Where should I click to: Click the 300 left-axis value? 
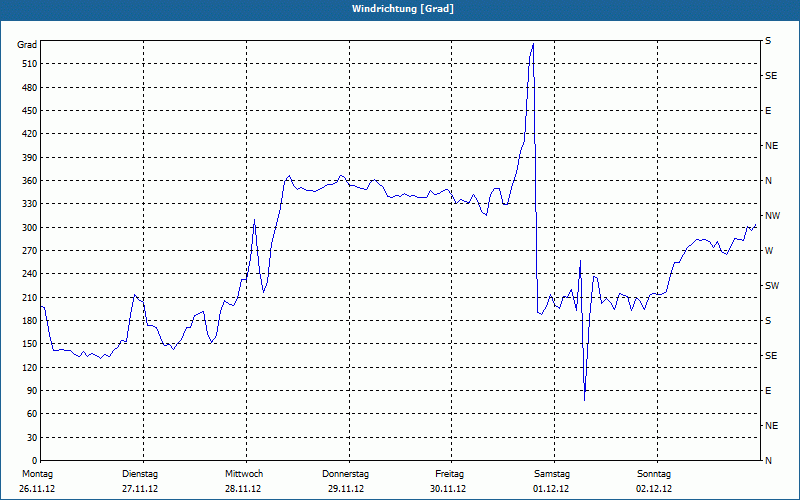(x=30, y=228)
